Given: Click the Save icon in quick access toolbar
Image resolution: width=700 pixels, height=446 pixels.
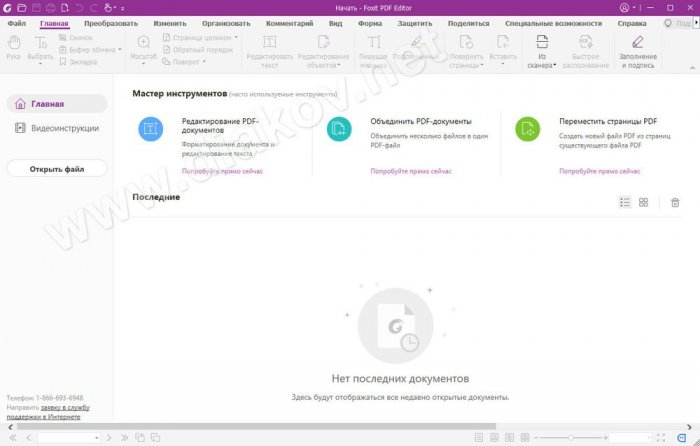Looking at the screenshot, I should coord(36,8).
